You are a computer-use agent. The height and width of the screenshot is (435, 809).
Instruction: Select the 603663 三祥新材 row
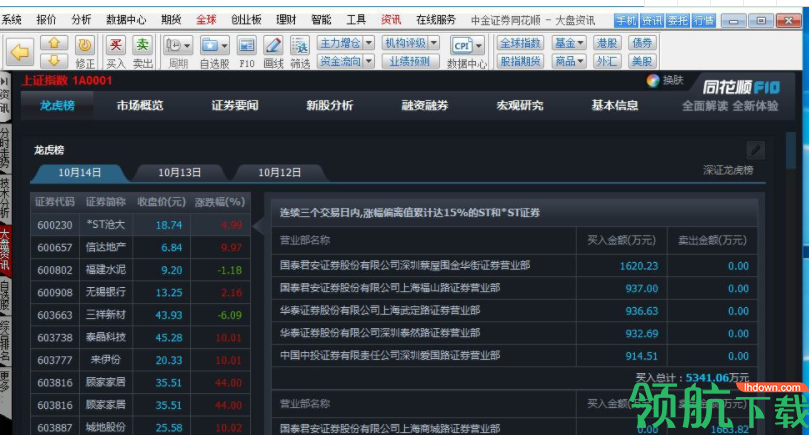click(x=140, y=315)
